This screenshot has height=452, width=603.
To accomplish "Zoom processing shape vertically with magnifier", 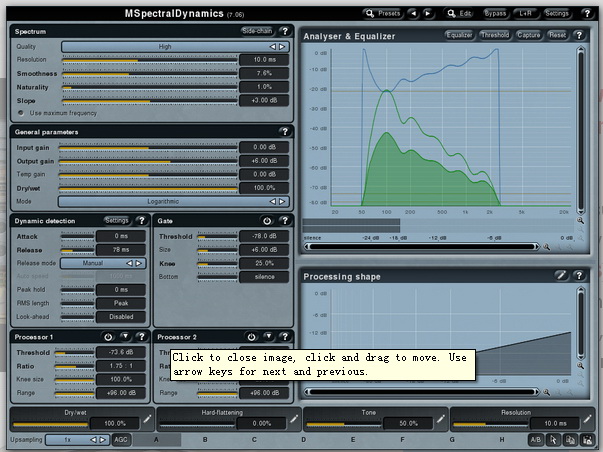I will (x=581, y=365).
